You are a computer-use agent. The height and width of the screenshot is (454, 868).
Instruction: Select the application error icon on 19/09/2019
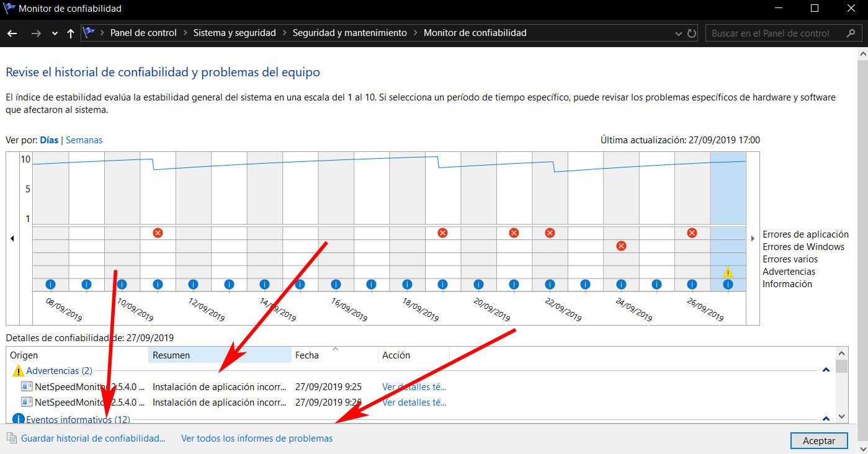click(442, 233)
